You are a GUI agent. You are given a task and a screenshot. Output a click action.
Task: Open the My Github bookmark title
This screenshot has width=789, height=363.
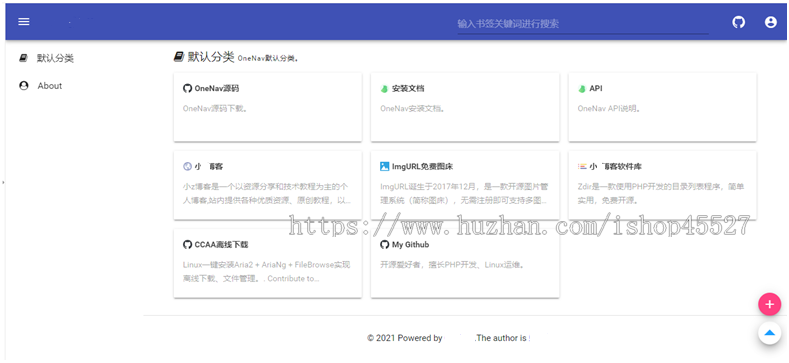point(411,245)
